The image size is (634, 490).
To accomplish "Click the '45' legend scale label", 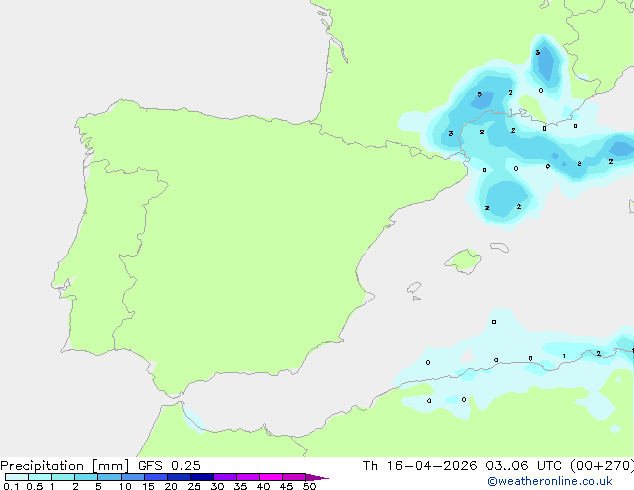I will 286,486.
